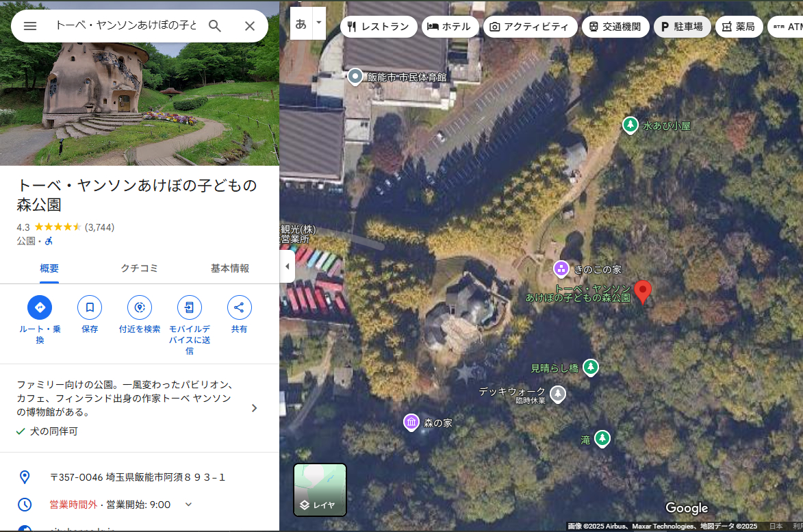Screen dimensions: 803x532
Task: Expand the park description chevron
Action: pos(255,408)
